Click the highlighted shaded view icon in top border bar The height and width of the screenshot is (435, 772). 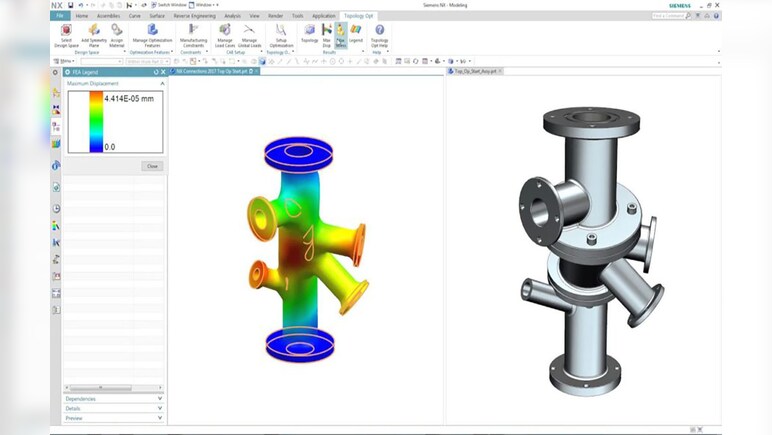coord(262,62)
